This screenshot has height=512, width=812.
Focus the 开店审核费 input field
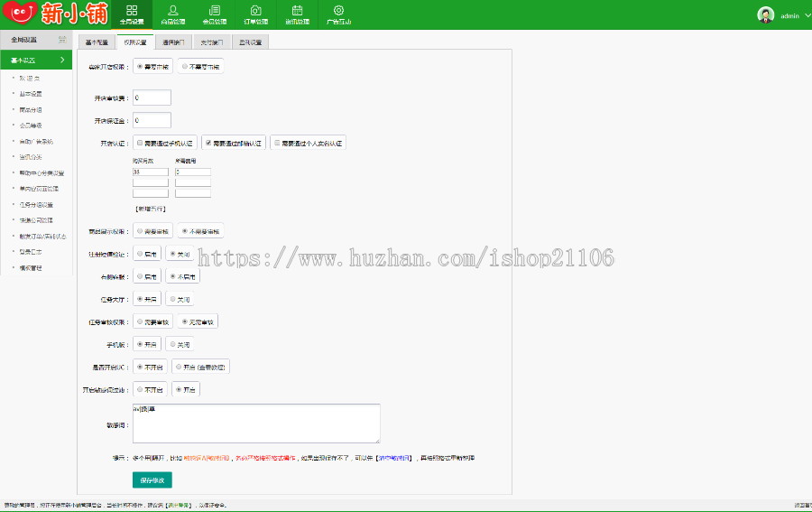click(152, 98)
